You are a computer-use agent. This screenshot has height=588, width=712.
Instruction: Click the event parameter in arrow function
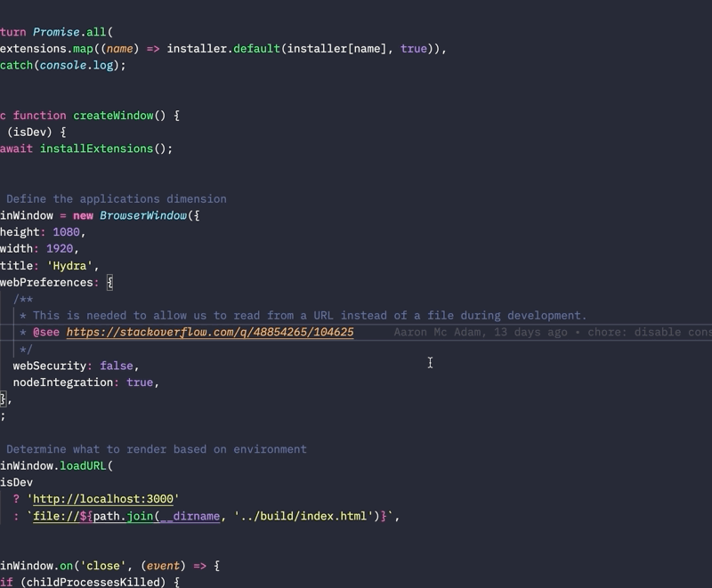click(163, 566)
